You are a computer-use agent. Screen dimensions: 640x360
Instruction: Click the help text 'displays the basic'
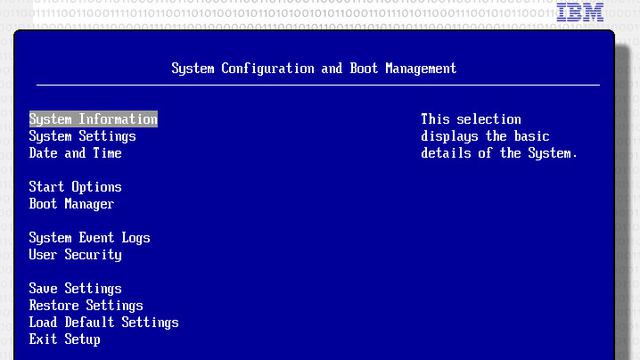click(x=485, y=136)
